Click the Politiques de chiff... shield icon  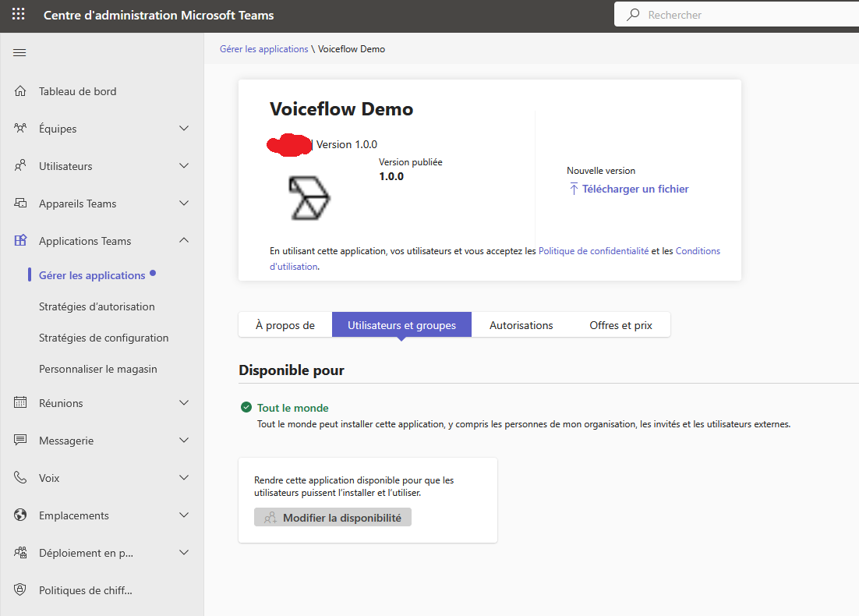click(x=20, y=590)
